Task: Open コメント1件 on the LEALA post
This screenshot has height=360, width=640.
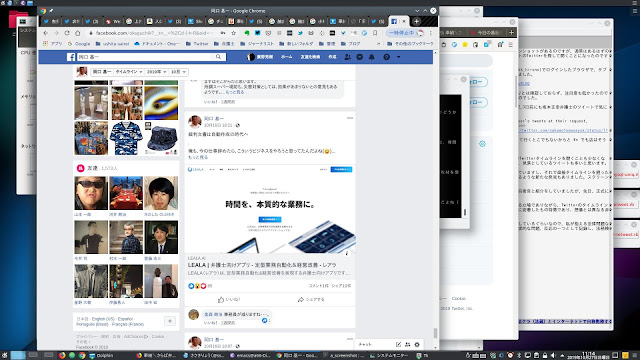Action: [318, 286]
